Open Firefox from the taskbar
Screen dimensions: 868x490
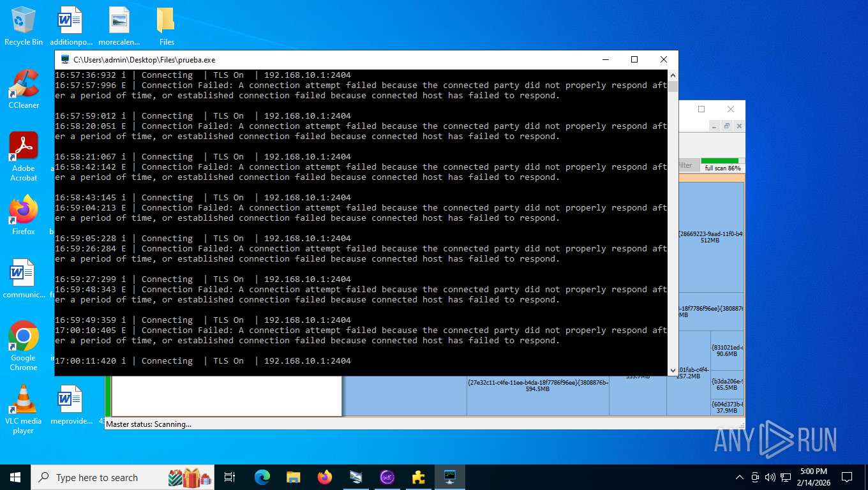click(324, 477)
